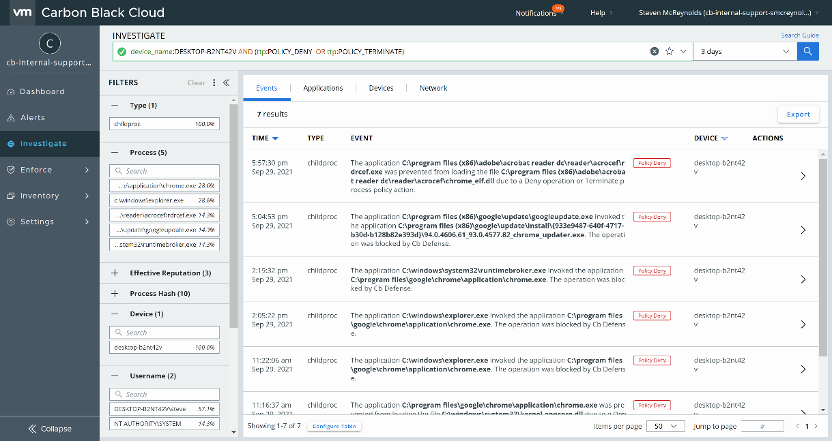
Task: Collapse the Device filter section
Action: pyautogui.click(x=115, y=314)
